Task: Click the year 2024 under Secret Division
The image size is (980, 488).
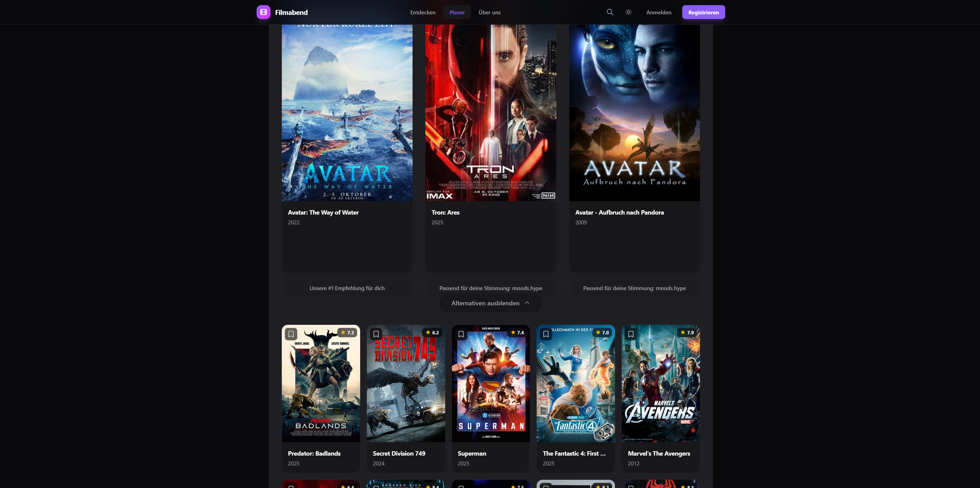Action: pos(379,463)
